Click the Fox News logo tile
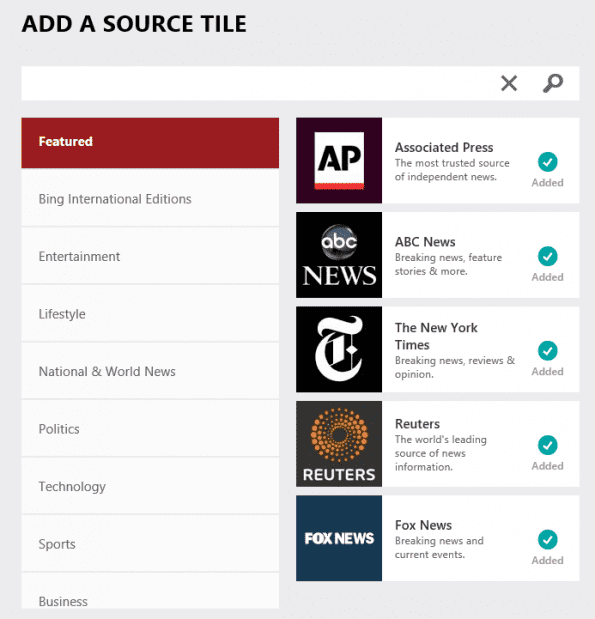The height and width of the screenshot is (619, 595). click(x=339, y=538)
